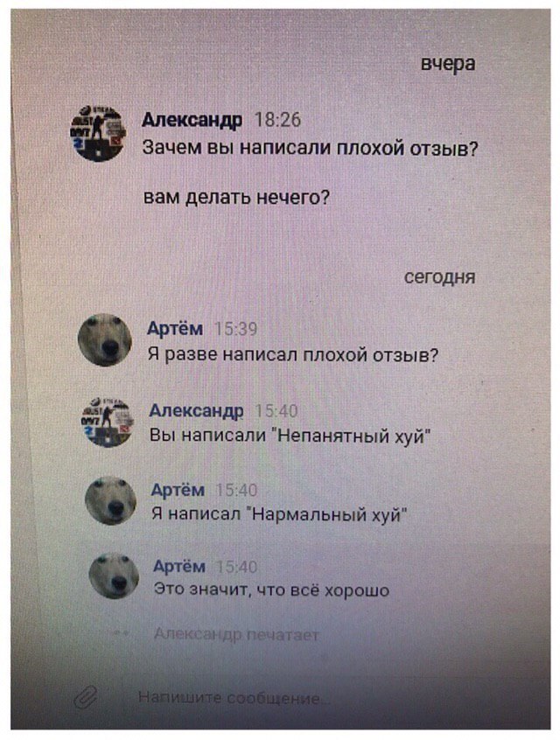Click the 15:39 timestamp
The height and width of the screenshot is (740, 560).
click(x=236, y=329)
